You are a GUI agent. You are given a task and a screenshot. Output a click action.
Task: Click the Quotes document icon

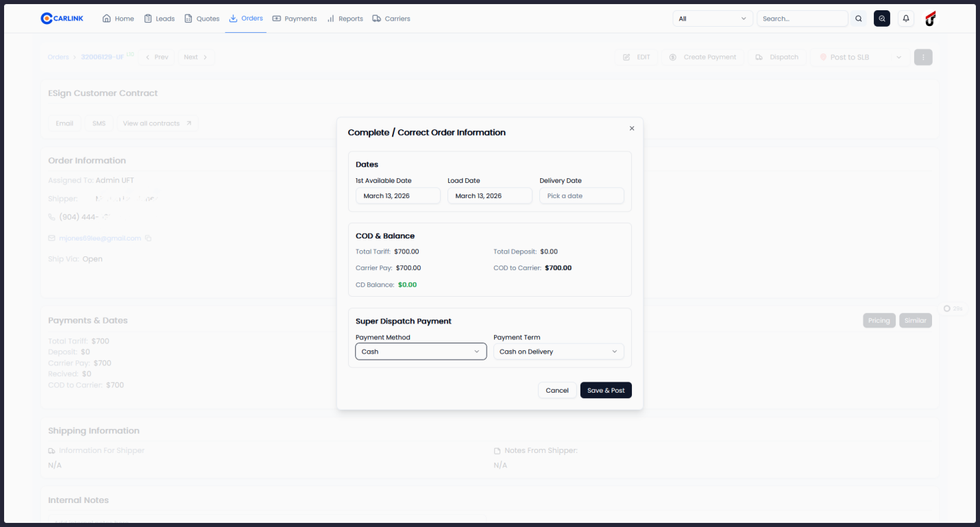pyautogui.click(x=187, y=19)
